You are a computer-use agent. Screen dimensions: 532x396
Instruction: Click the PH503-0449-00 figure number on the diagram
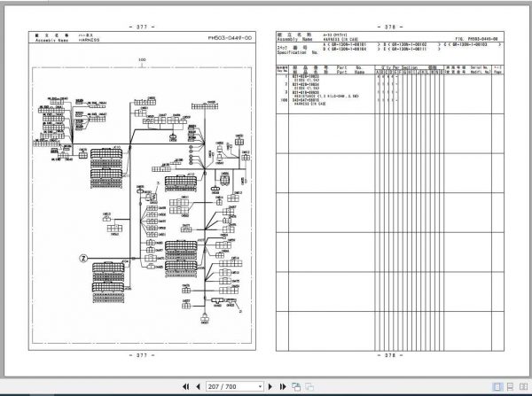[x=230, y=37]
